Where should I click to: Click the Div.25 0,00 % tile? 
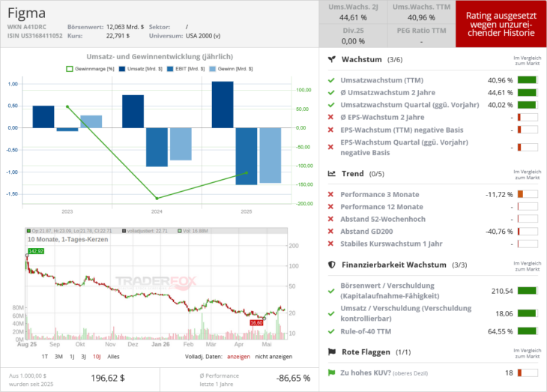click(353, 36)
